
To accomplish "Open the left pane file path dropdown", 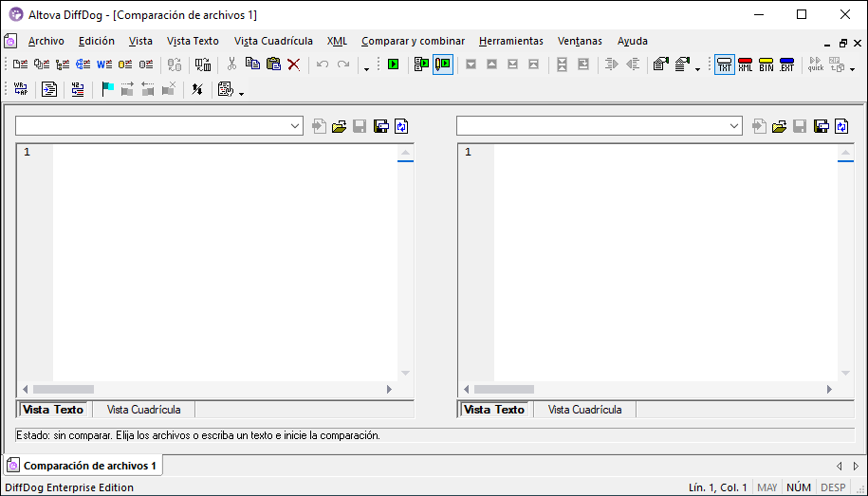I will click(295, 126).
